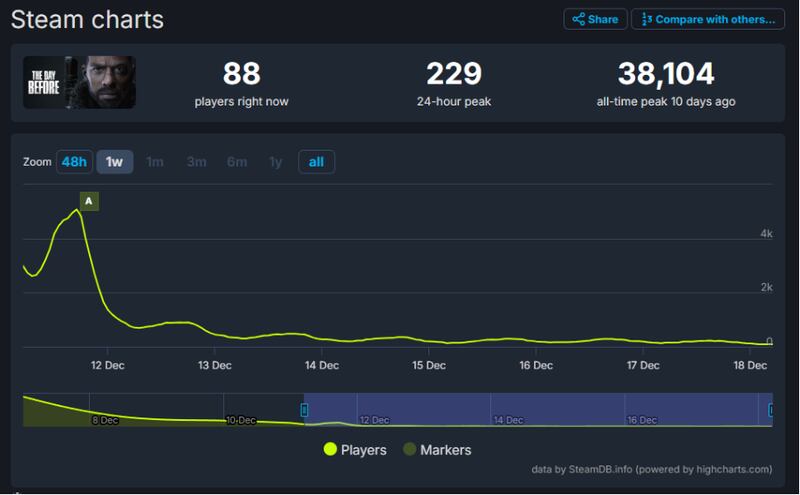Screen dimensions: 800x495
Task: Click The Day Before game thumbnail
Action: pyautogui.click(x=79, y=82)
